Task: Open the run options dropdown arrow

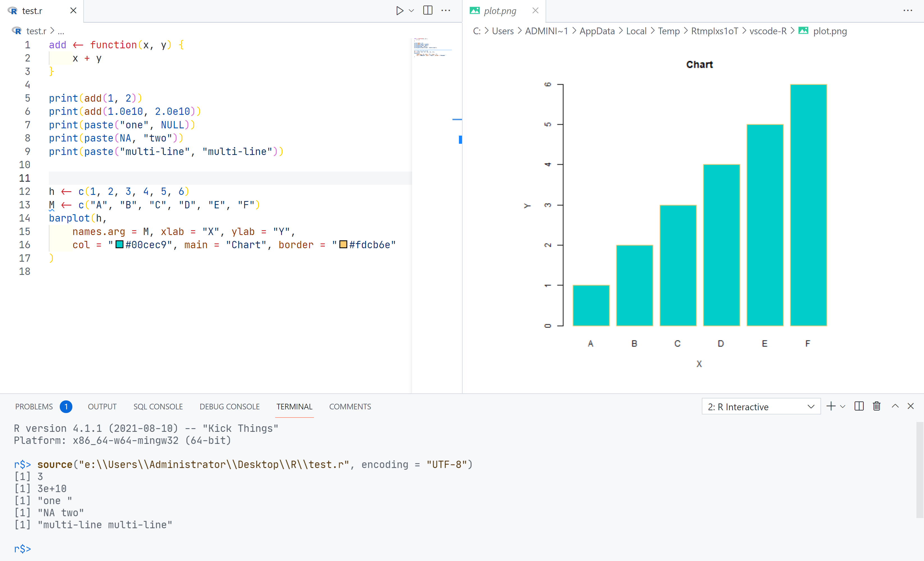Action: click(x=412, y=10)
